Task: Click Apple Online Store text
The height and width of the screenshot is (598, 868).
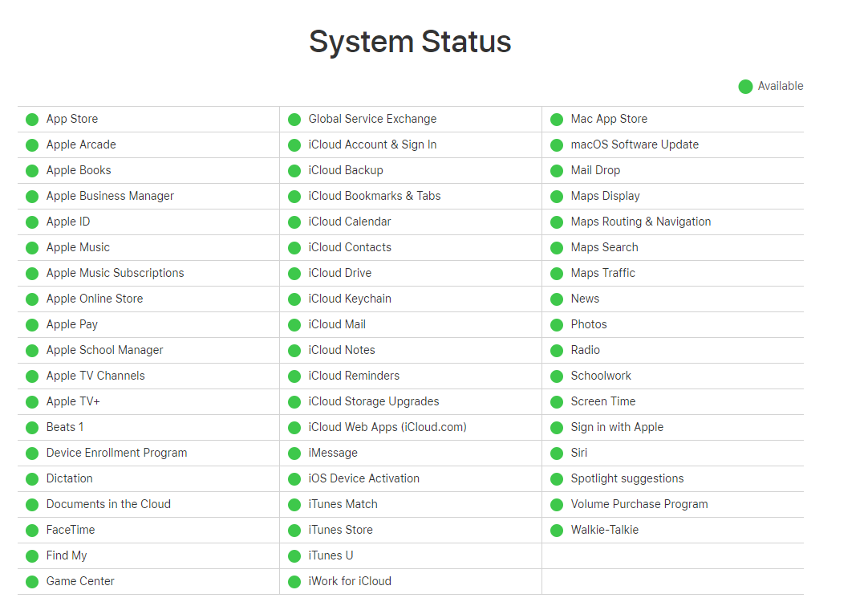Action: click(95, 299)
